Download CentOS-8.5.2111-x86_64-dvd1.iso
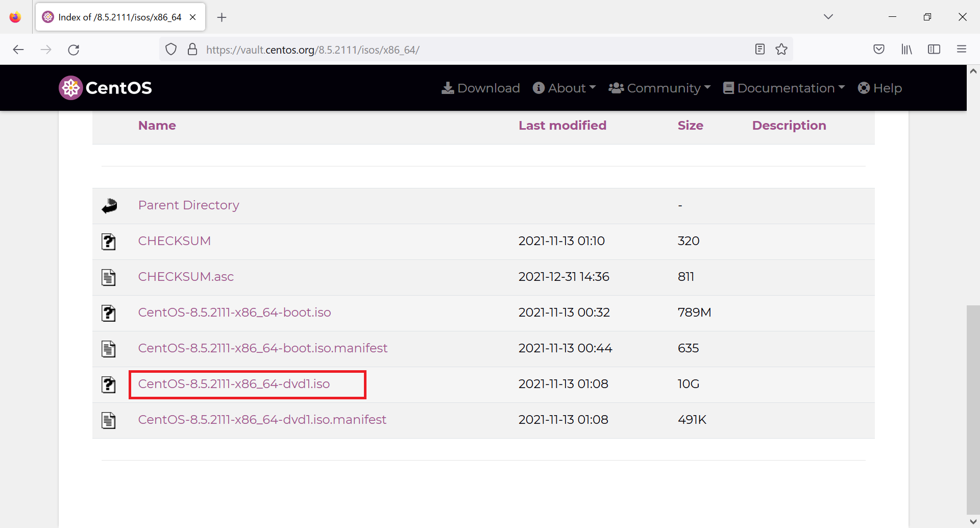Image resolution: width=980 pixels, height=528 pixels. [234, 384]
